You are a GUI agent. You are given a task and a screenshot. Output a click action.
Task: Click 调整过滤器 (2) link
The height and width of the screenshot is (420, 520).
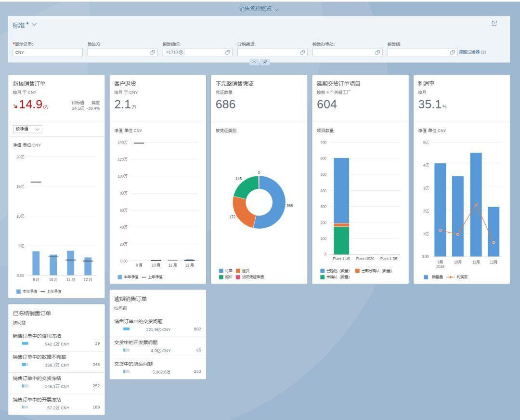coord(472,52)
